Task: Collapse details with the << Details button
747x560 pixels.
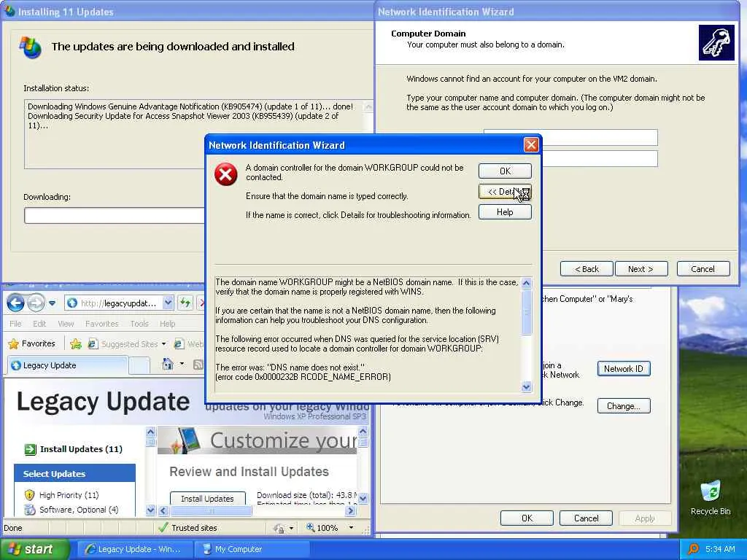Action: [505, 192]
